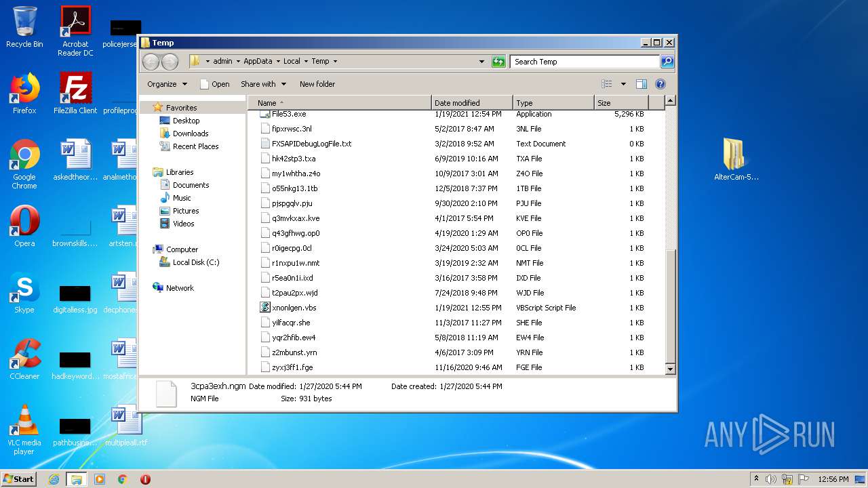Viewport: 868px width, 488px height.
Task: Select Videos library in navigation pane
Action: click(183, 224)
